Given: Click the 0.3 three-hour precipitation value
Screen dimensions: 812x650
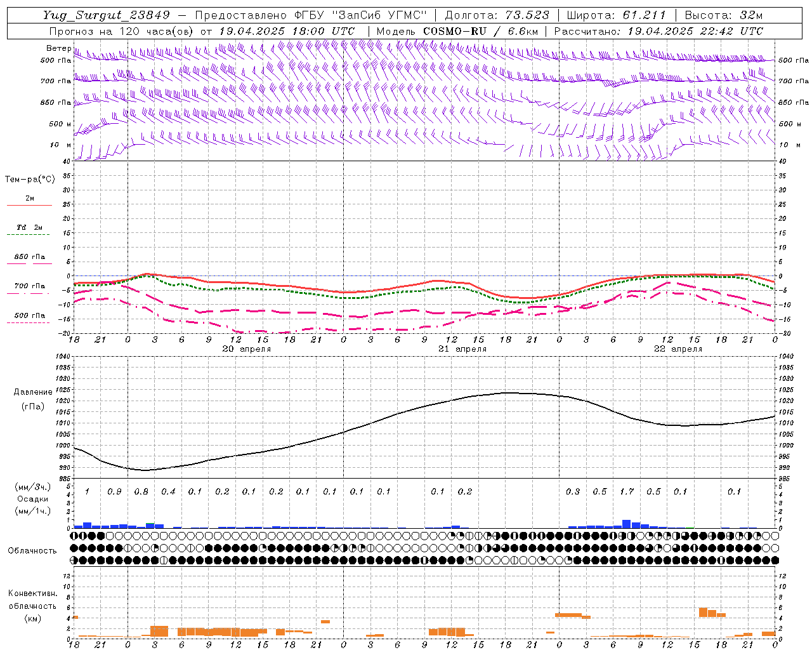Looking at the screenshot, I should [x=573, y=492].
